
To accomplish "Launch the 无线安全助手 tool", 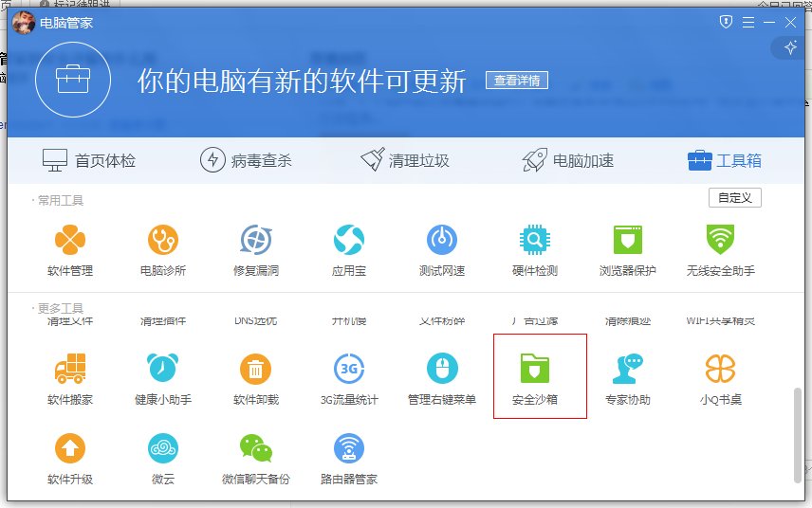I will (x=720, y=250).
